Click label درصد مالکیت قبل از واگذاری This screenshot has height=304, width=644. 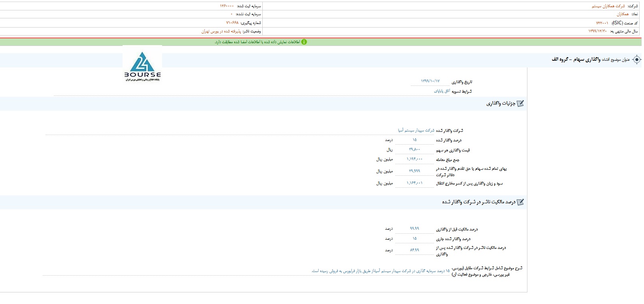[457, 229]
